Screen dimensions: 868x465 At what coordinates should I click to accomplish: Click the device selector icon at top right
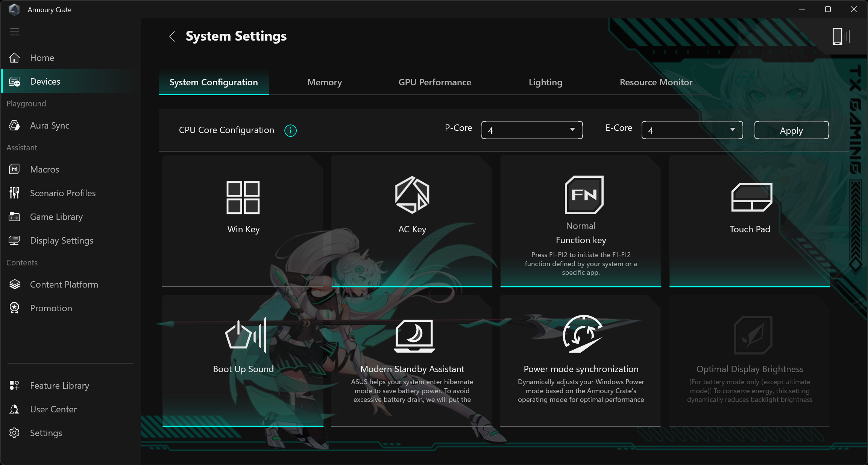(x=841, y=36)
